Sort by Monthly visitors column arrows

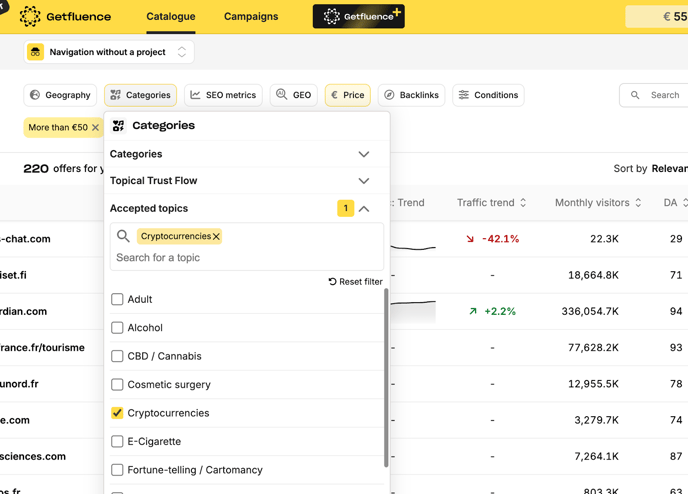(x=638, y=203)
